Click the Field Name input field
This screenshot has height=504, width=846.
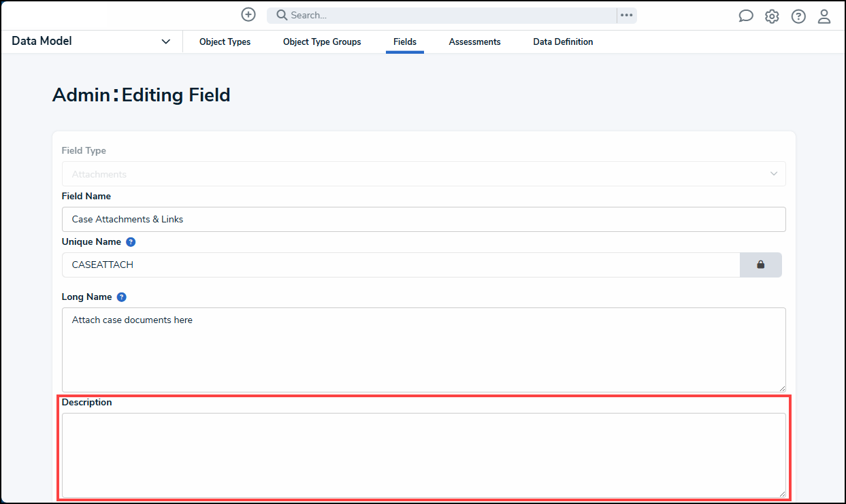423,219
